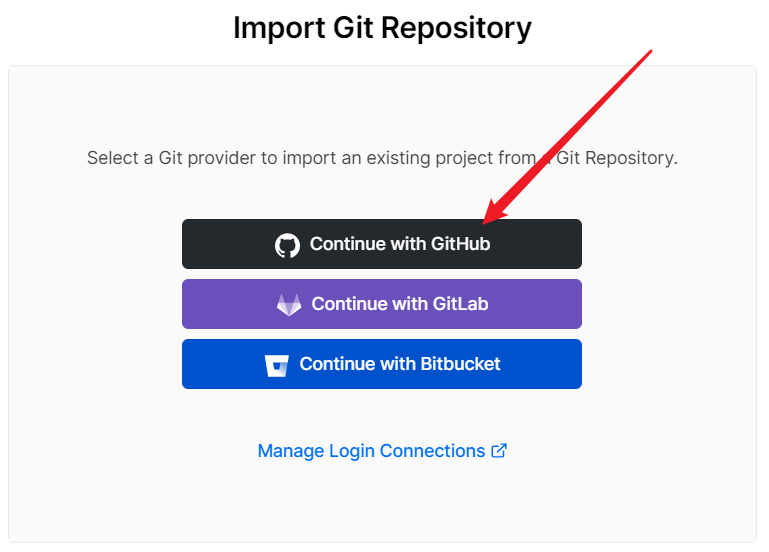
Task: Click the black GitHub provider button
Action: (382, 244)
